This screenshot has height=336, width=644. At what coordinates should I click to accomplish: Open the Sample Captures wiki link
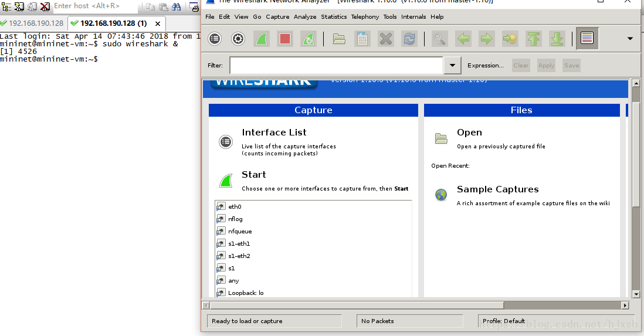point(498,189)
